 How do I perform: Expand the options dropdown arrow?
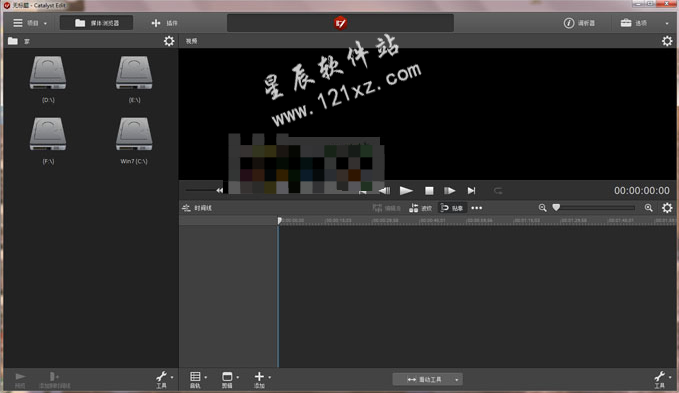667,23
